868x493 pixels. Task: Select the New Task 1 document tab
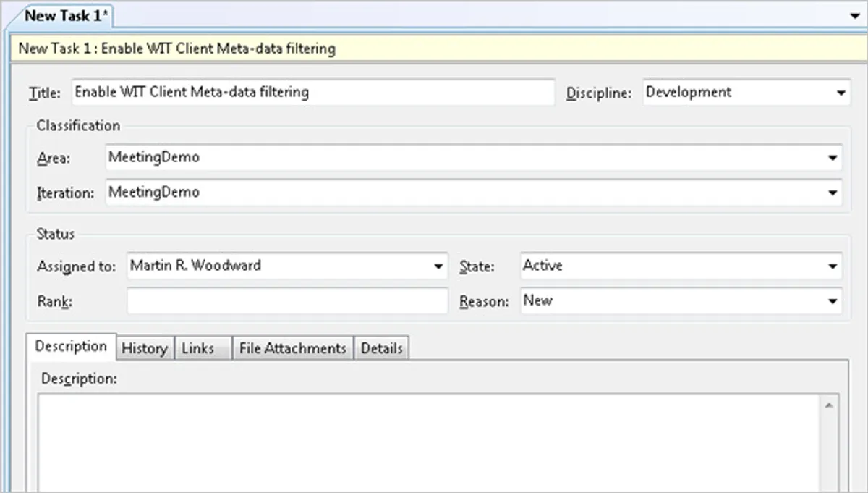coord(67,16)
